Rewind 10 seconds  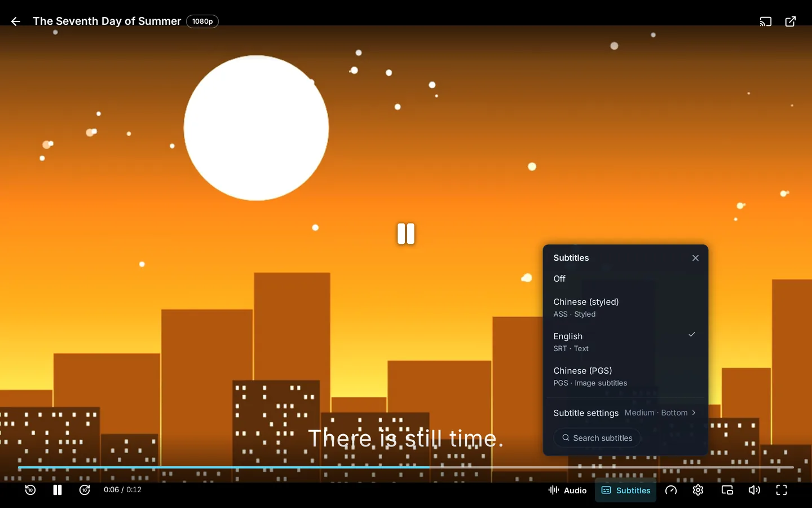[x=30, y=490]
